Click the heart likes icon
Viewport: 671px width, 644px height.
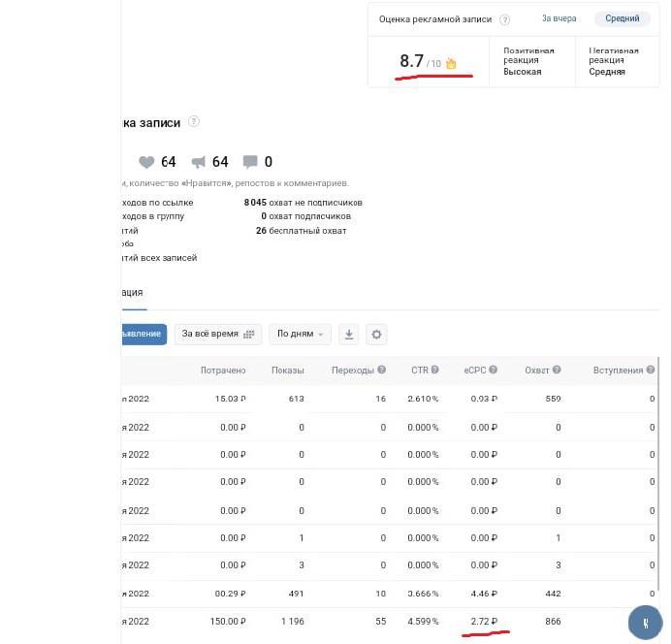click(x=146, y=162)
